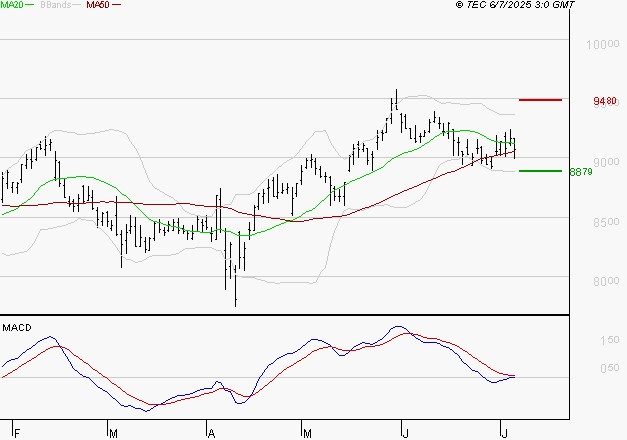This screenshot has width=627, height=440.
Task: Click the MA50 legend label
Action: (98, 5)
